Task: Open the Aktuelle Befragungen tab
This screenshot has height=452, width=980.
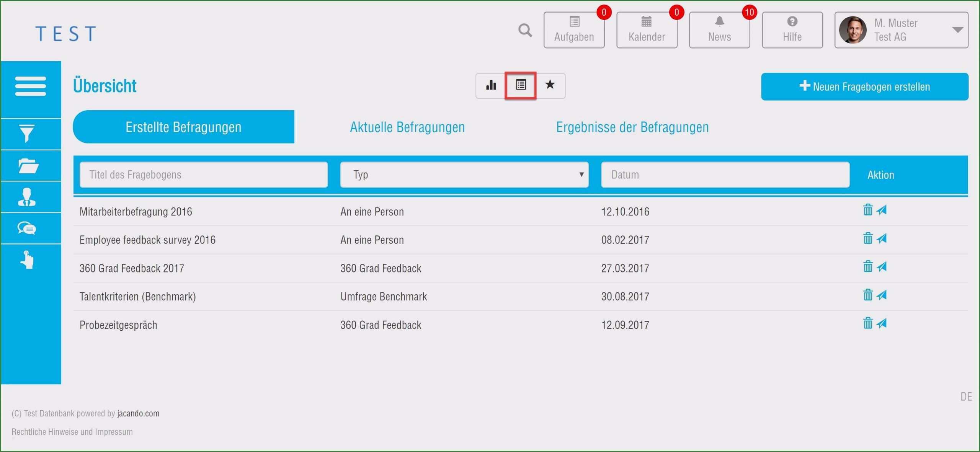Action: 407,127
